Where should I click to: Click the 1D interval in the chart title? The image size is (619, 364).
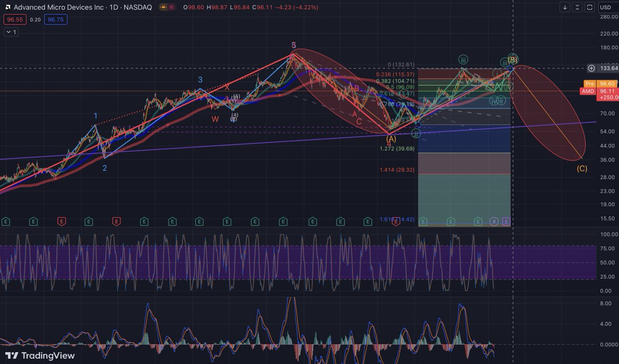(x=113, y=8)
